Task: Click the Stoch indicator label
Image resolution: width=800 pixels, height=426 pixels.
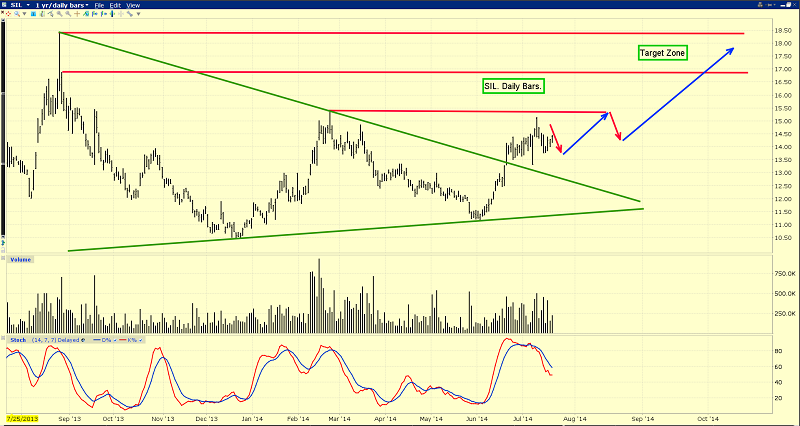Action: click(x=18, y=340)
